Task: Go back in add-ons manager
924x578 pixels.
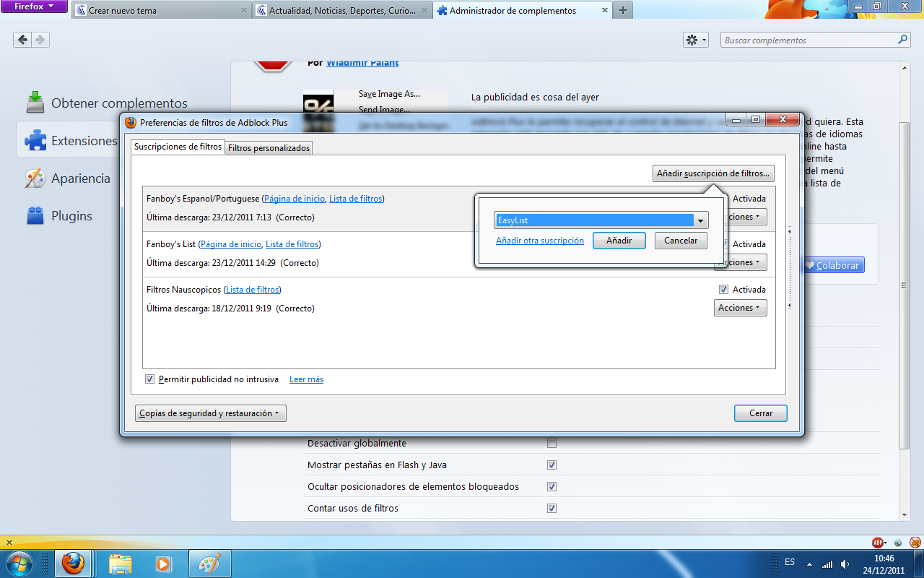Action: pyautogui.click(x=22, y=40)
